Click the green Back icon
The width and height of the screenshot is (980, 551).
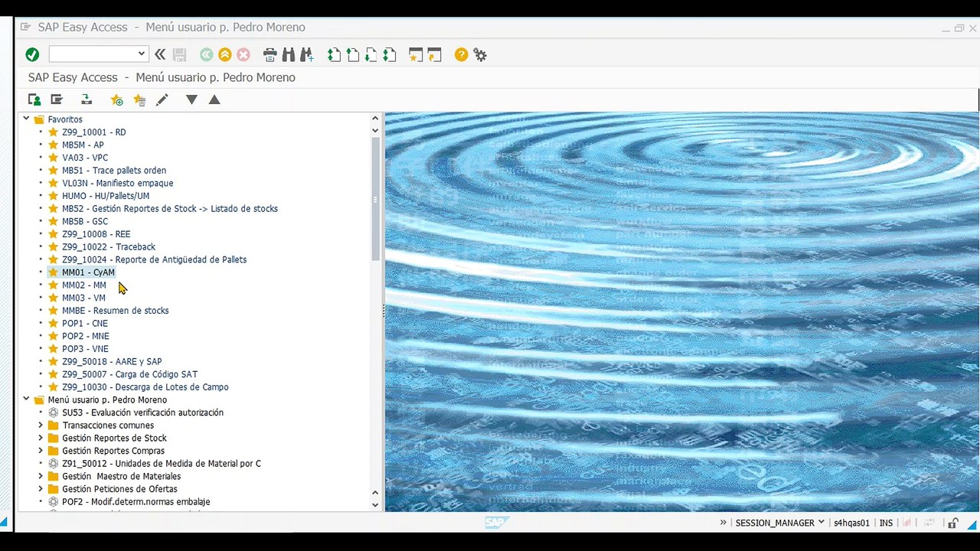[206, 54]
